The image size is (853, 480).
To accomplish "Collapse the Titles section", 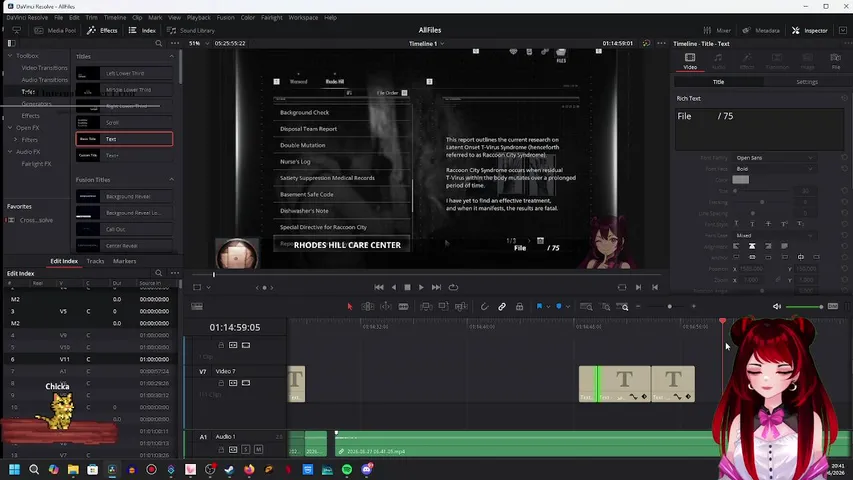I will (x=171, y=56).
